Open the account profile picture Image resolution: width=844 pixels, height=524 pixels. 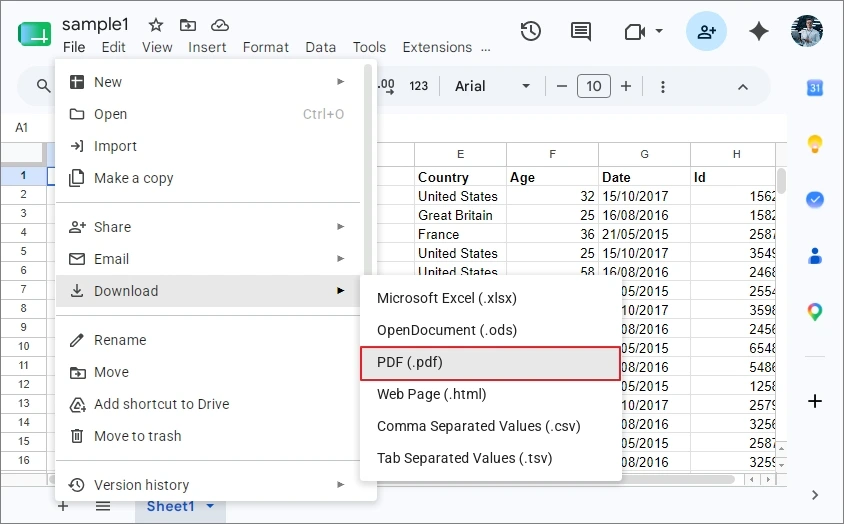tap(807, 31)
